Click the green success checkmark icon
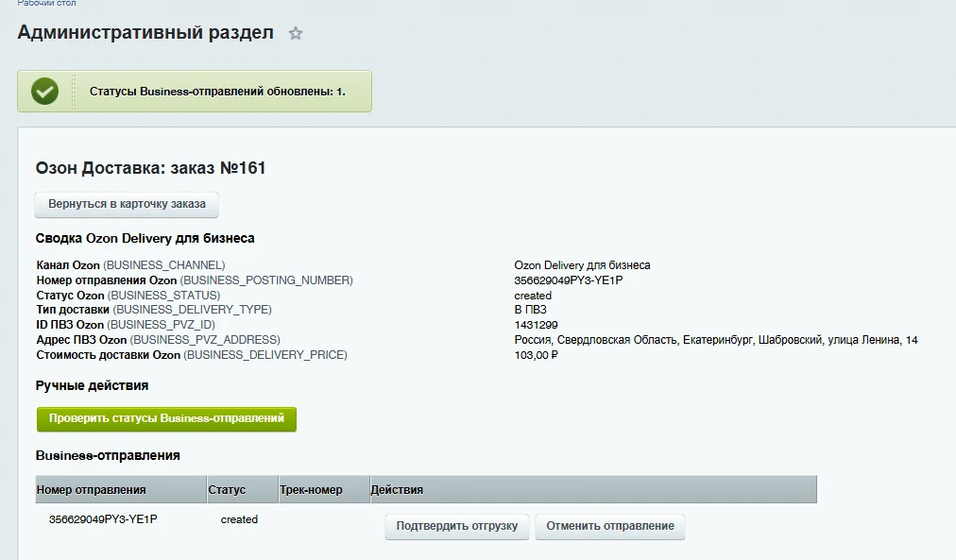Viewport: 956px width, 560px height. tap(45, 92)
